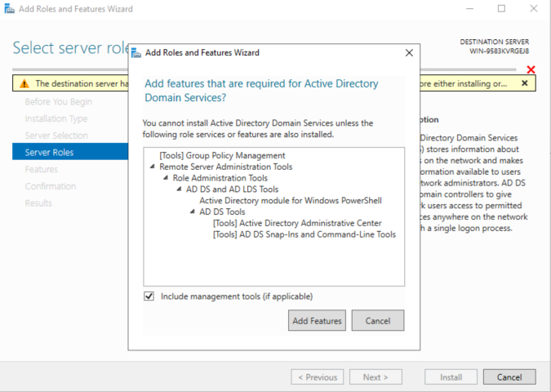Viewport: 551px width, 392px height.
Task: Collapse the AD DS Tools node
Action: coord(192,212)
